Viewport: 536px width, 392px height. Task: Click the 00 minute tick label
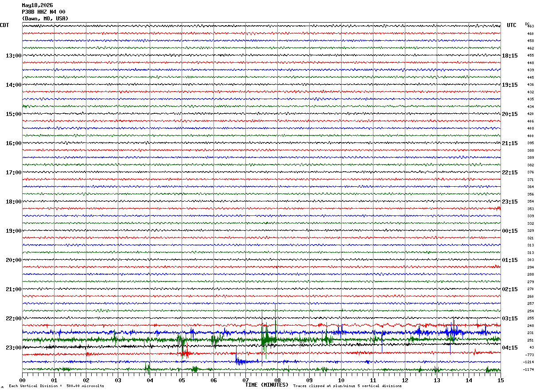pos(22,380)
